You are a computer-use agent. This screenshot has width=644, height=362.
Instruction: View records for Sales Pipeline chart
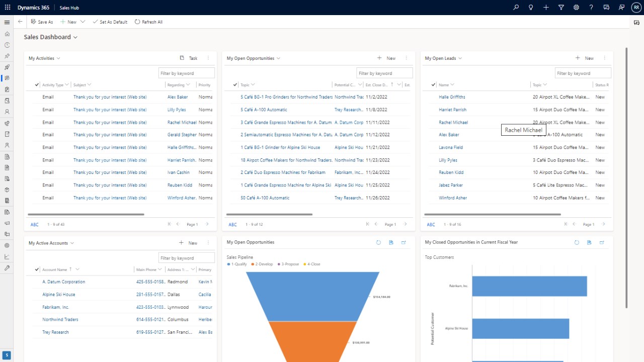(391, 242)
